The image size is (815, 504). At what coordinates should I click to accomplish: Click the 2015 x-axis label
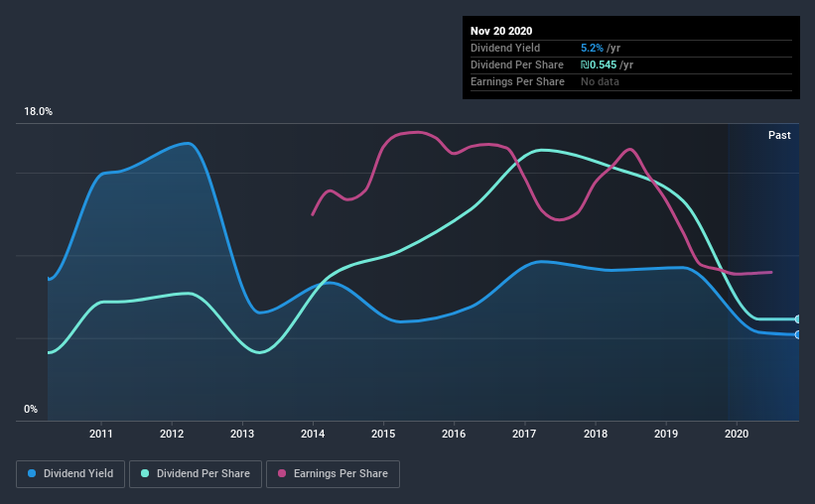383,434
